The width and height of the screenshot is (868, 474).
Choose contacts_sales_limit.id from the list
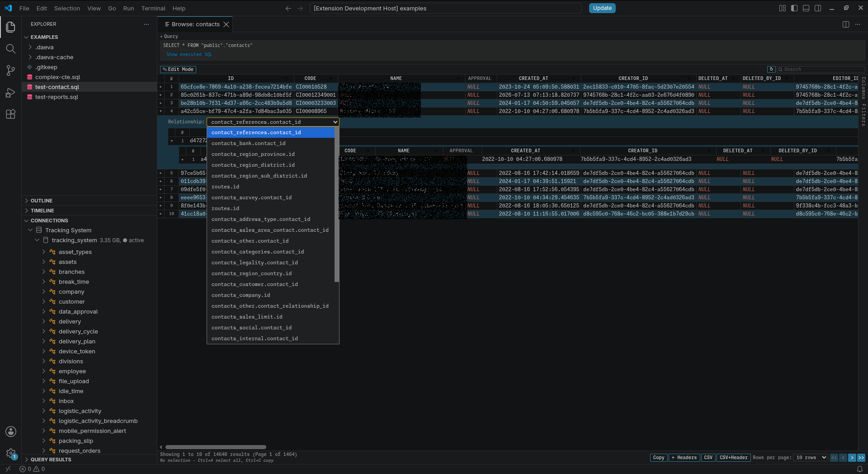point(270,317)
